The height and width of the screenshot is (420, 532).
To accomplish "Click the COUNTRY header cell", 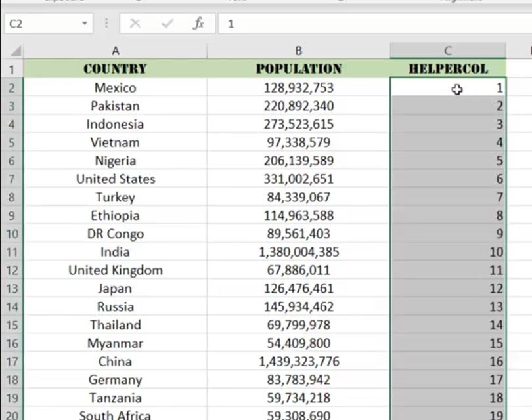I will click(x=116, y=69).
